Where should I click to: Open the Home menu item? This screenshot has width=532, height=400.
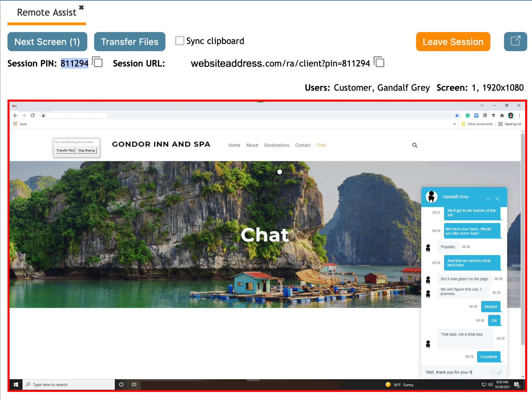tap(234, 145)
